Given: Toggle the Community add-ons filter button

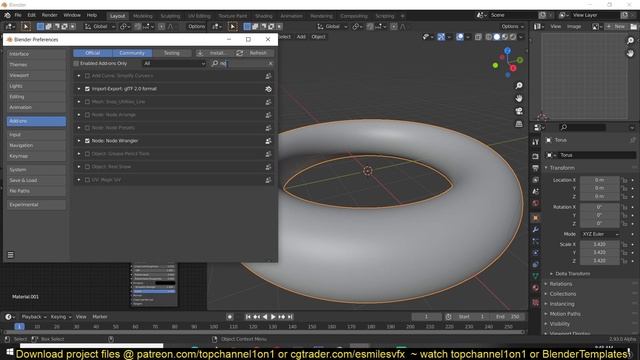Looking at the screenshot, I should [x=132, y=53].
